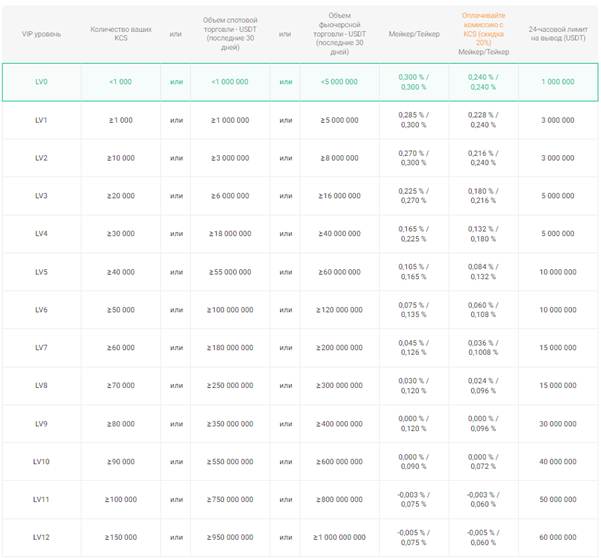Select spot volume "≥6 000 000" in LV3 row
The image size is (601, 559).
tap(230, 196)
